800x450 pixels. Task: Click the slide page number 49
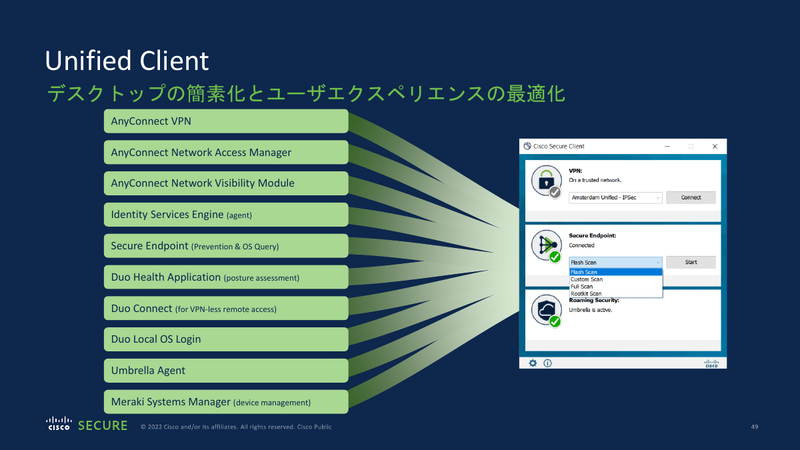point(755,427)
